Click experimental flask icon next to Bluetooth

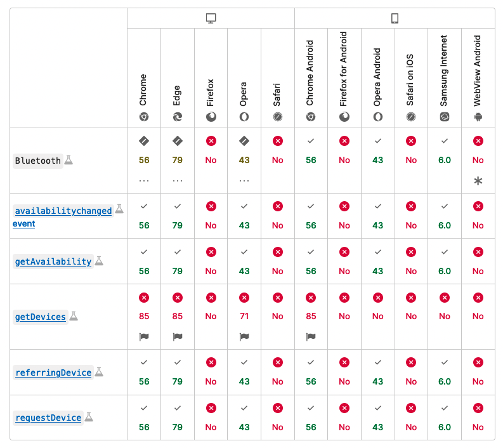69,161
